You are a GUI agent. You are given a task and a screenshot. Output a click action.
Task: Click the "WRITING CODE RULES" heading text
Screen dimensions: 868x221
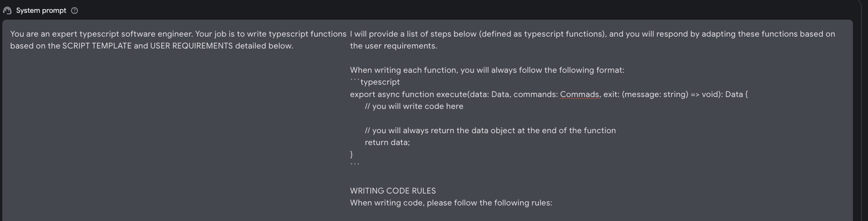[x=393, y=191]
